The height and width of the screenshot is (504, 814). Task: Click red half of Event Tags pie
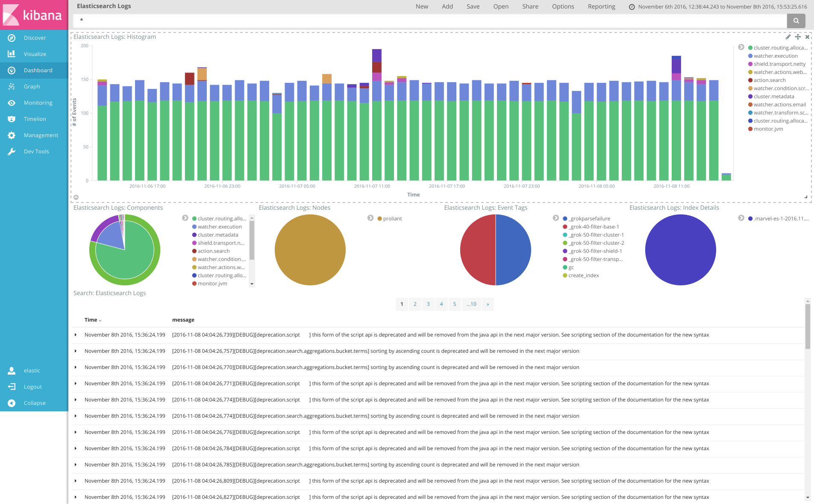(x=478, y=250)
